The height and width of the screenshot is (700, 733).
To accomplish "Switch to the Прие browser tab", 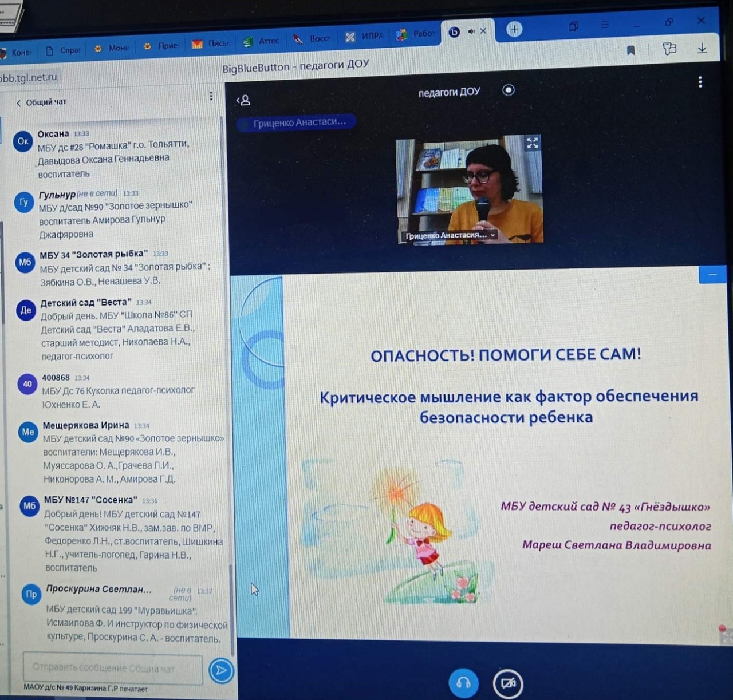I will tap(161, 46).
